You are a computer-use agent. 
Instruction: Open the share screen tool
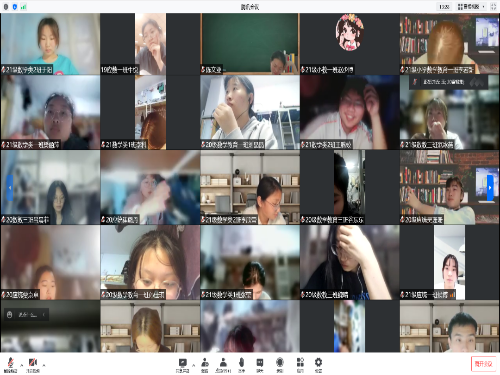point(182,365)
